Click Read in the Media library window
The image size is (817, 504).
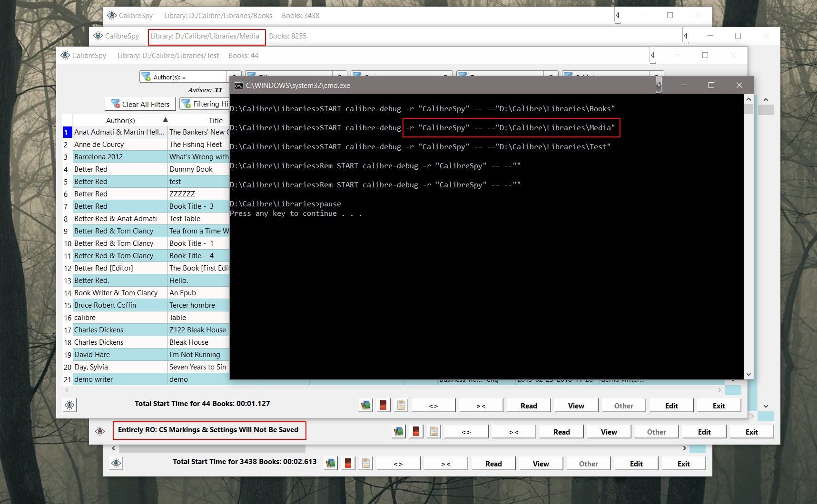click(561, 432)
